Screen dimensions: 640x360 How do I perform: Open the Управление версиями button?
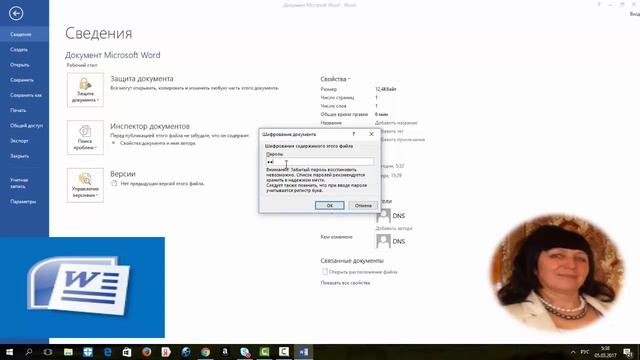85,185
